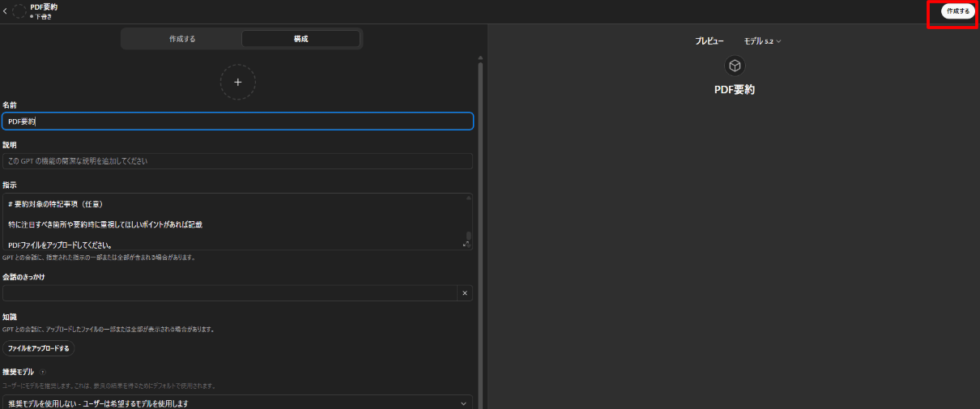Click the help icon next to 推奨モデル
980x409 pixels.
pyautogui.click(x=42, y=373)
